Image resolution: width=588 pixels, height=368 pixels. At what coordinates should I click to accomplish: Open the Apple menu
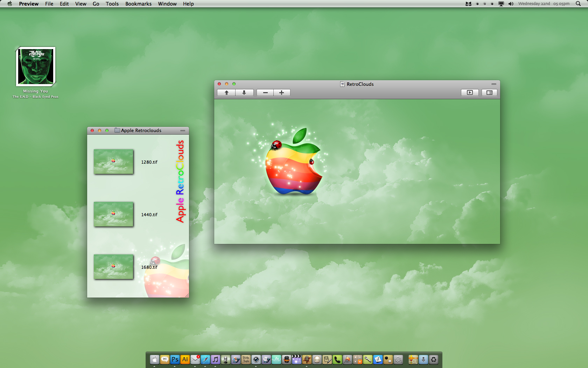(x=10, y=4)
